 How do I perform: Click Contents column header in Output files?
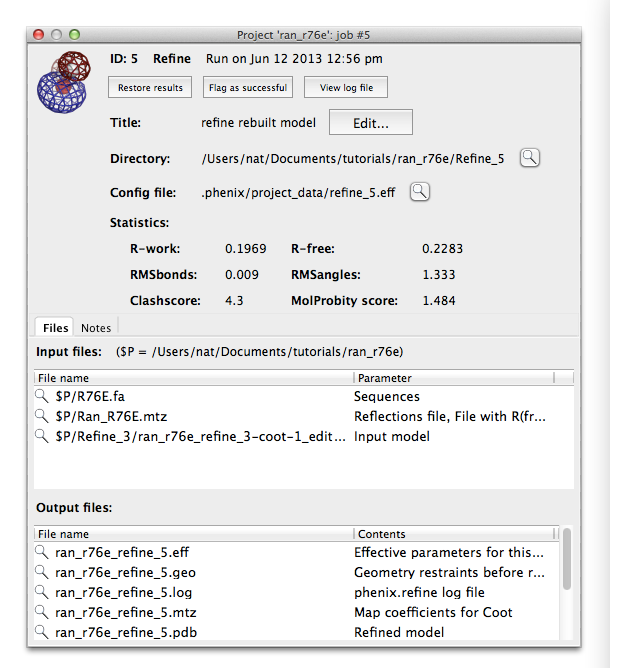[x=453, y=534]
